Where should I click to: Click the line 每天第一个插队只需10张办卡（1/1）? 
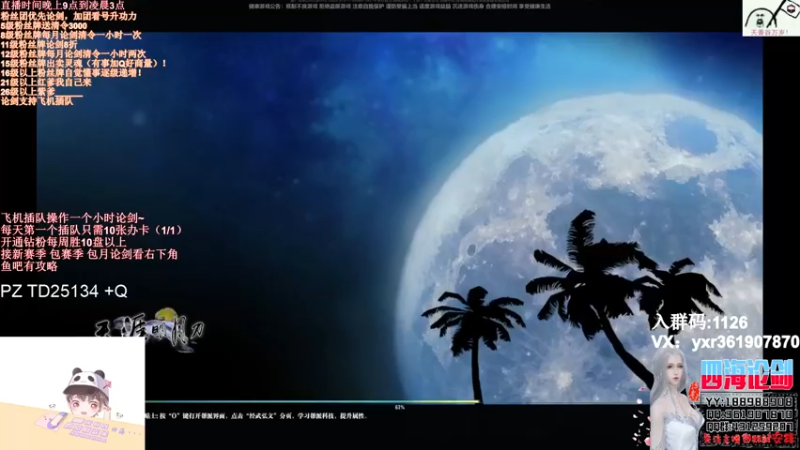(91, 230)
